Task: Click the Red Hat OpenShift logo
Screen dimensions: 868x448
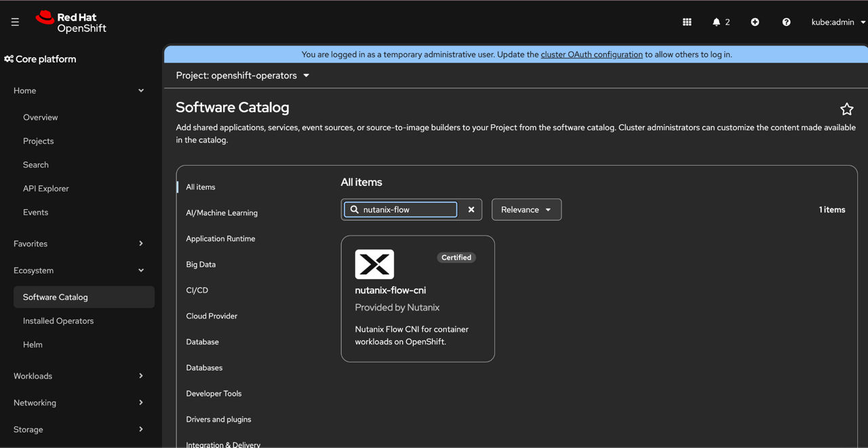Action: click(71, 22)
